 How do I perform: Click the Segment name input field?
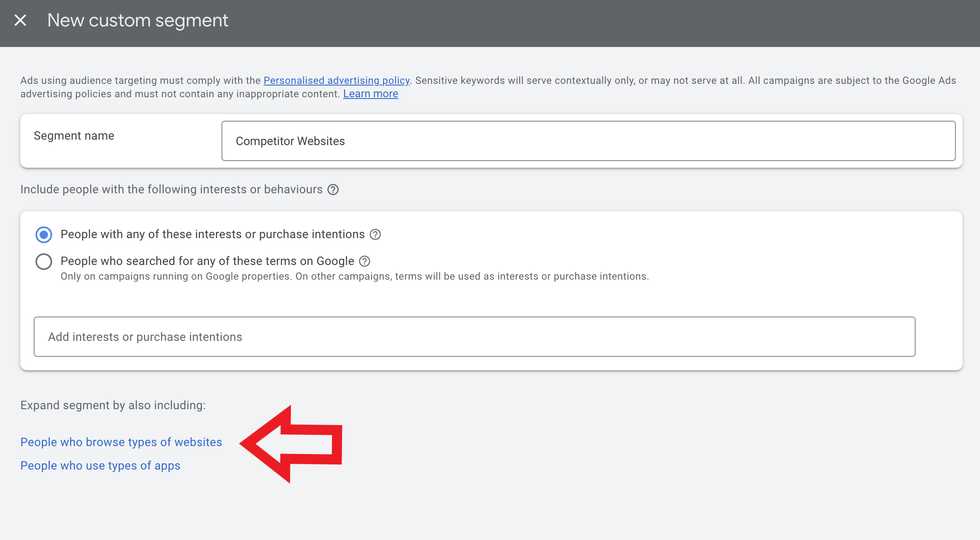click(x=587, y=140)
